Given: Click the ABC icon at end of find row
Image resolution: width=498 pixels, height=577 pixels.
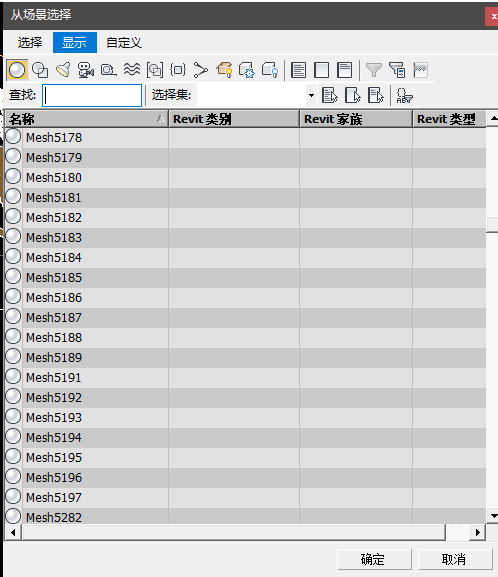Looking at the screenshot, I should coord(405,95).
